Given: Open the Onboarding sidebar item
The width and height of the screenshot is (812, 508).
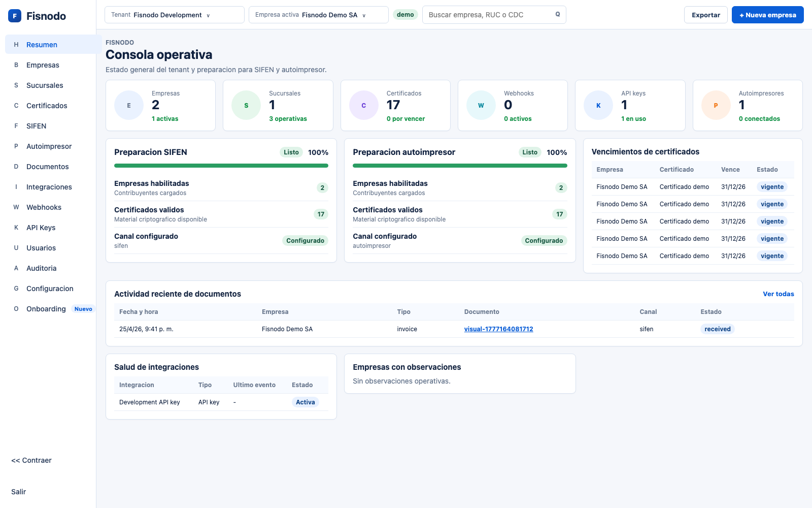Looking at the screenshot, I should pyautogui.click(x=46, y=309).
